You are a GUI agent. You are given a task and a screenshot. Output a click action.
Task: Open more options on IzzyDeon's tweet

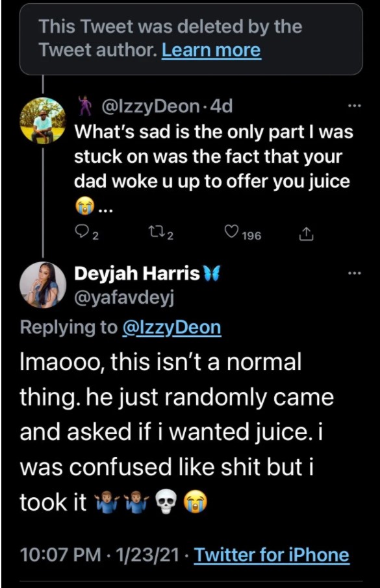click(354, 106)
